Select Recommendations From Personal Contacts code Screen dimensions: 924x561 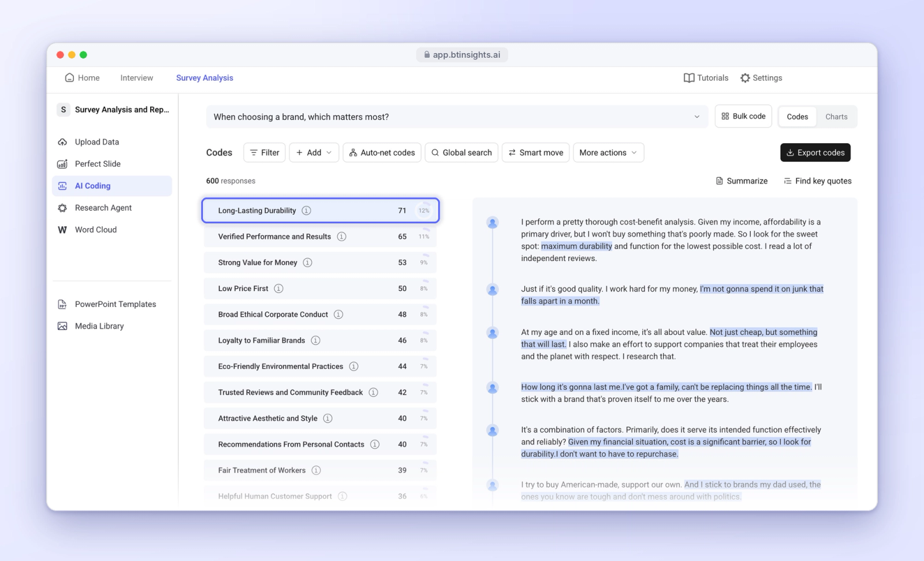coord(321,444)
